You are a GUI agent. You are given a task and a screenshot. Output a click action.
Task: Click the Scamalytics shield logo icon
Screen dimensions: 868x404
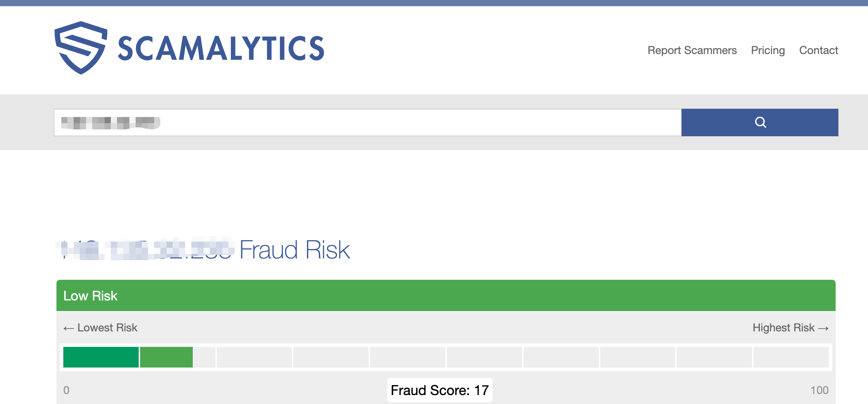click(81, 47)
